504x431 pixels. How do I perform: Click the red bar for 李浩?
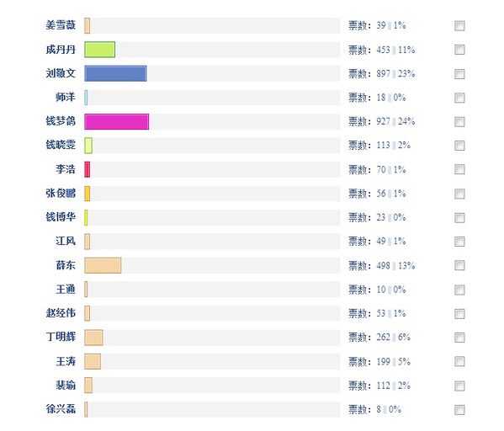[x=88, y=169]
